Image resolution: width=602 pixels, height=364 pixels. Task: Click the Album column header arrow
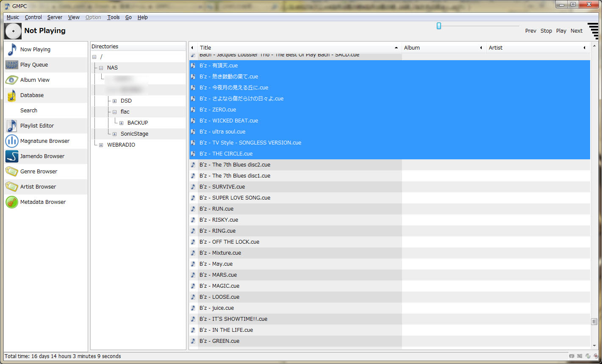click(481, 48)
